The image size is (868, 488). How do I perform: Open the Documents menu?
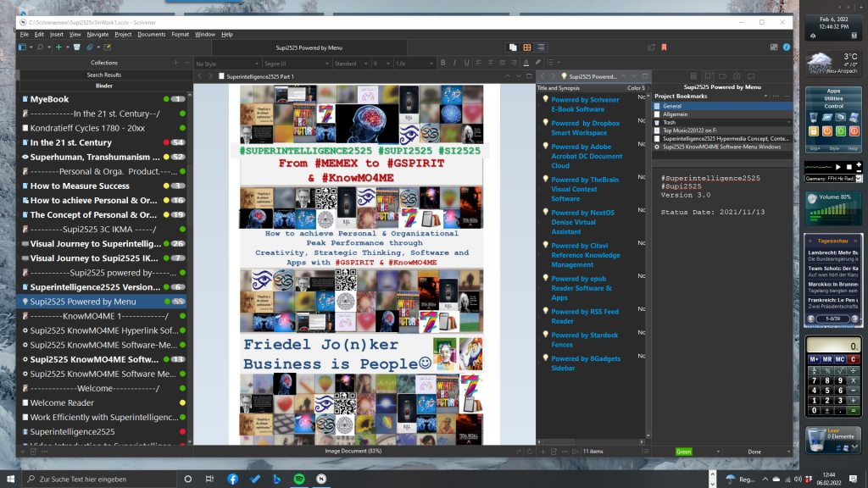pos(151,34)
